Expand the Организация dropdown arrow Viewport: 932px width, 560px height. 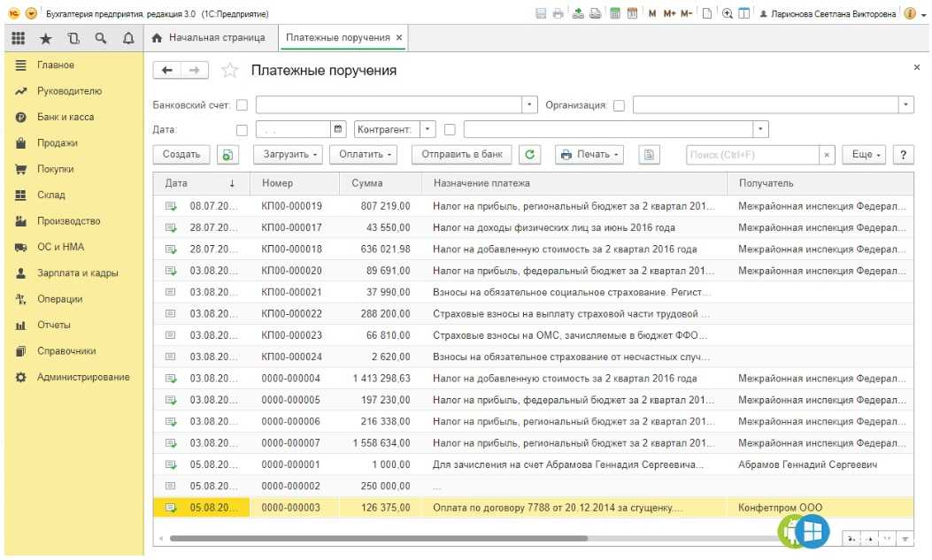click(x=905, y=105)
